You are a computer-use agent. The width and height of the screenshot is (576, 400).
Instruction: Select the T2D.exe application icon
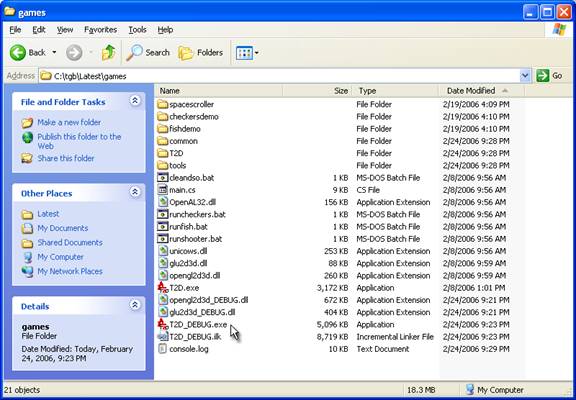point(162,288)
